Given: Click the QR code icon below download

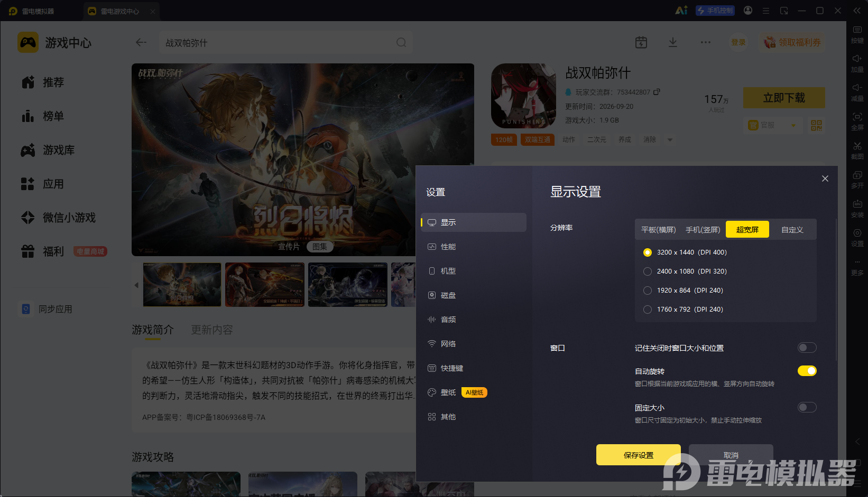Looking at the screenshot, I should click(x=817, y=125).
